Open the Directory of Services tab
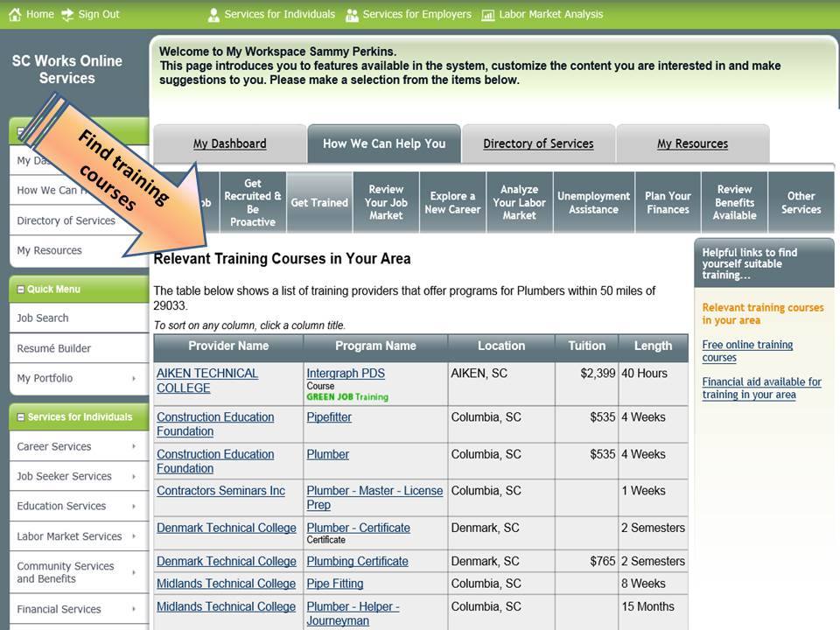Image resolution: width=840 pixels, height=630 pixels. 538,143
